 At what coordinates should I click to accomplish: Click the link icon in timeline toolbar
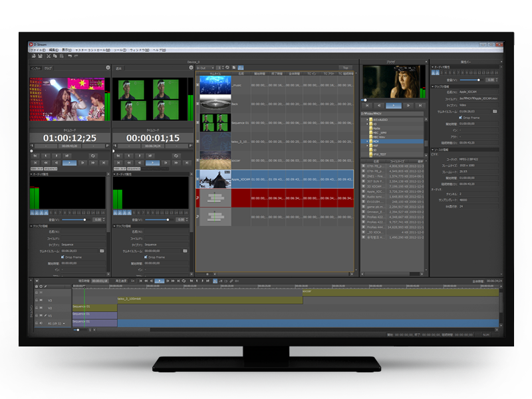(x=231, y=281)
